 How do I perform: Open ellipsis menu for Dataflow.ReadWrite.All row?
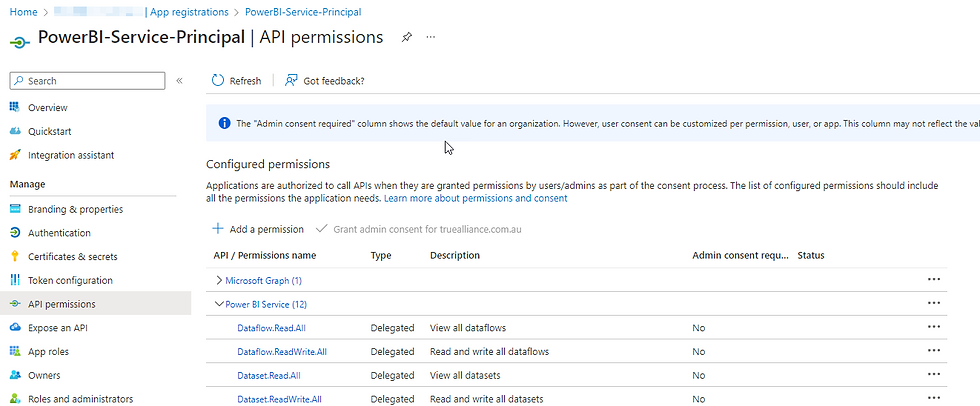pyautogui.click(x=934, y=351)
